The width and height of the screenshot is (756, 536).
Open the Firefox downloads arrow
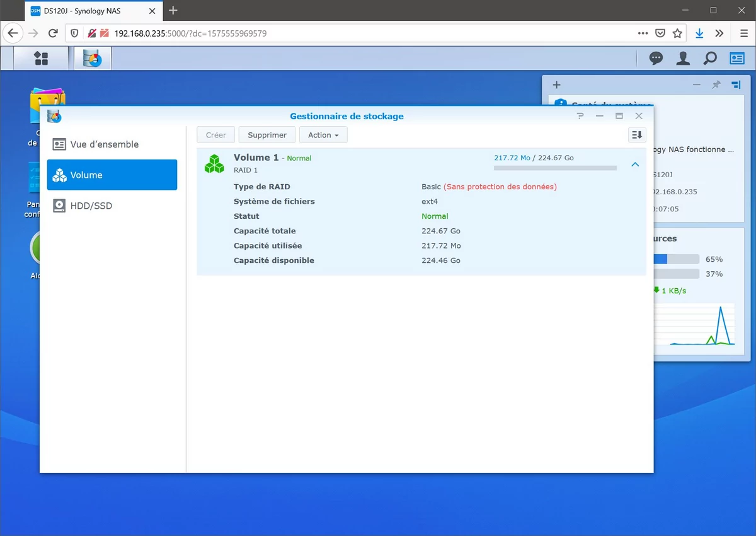click(x=699, y=33)
